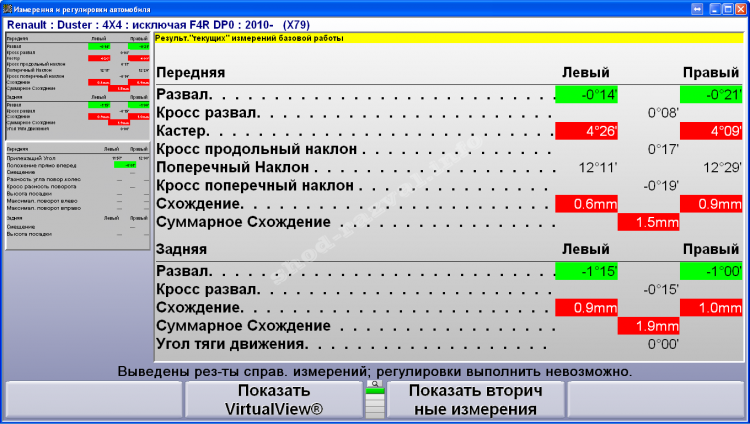Screen dimensions: 750x424
Task: Click the Угол тяги движения label
Action: 232,344
